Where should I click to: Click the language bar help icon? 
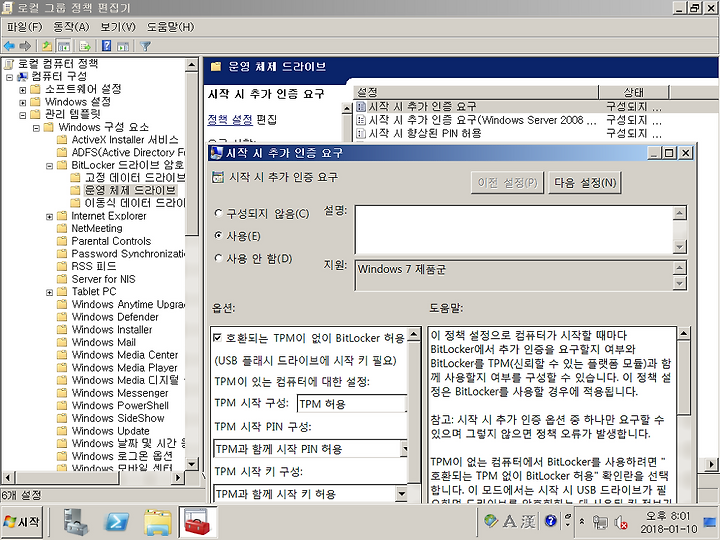[550, 521]
